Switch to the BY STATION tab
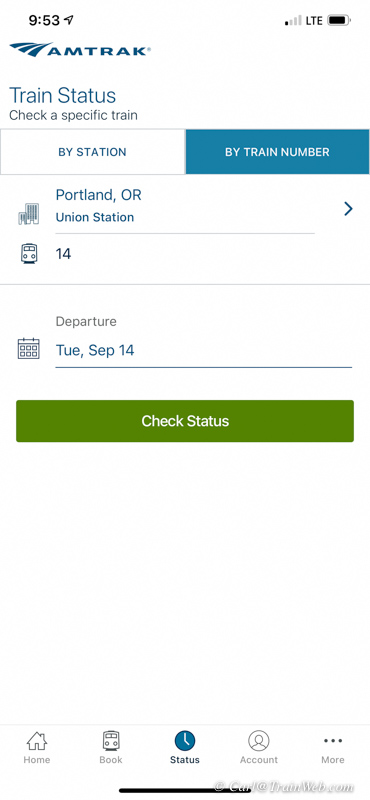 (x=92, y=152)
